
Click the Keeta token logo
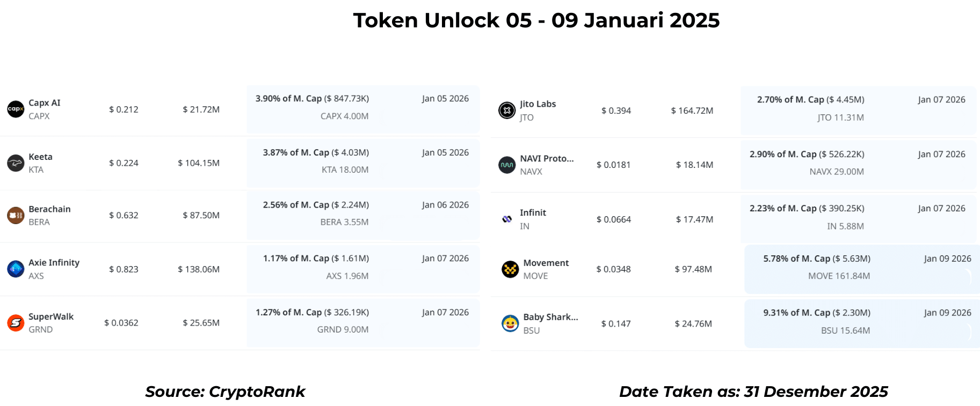pos(16,163)
